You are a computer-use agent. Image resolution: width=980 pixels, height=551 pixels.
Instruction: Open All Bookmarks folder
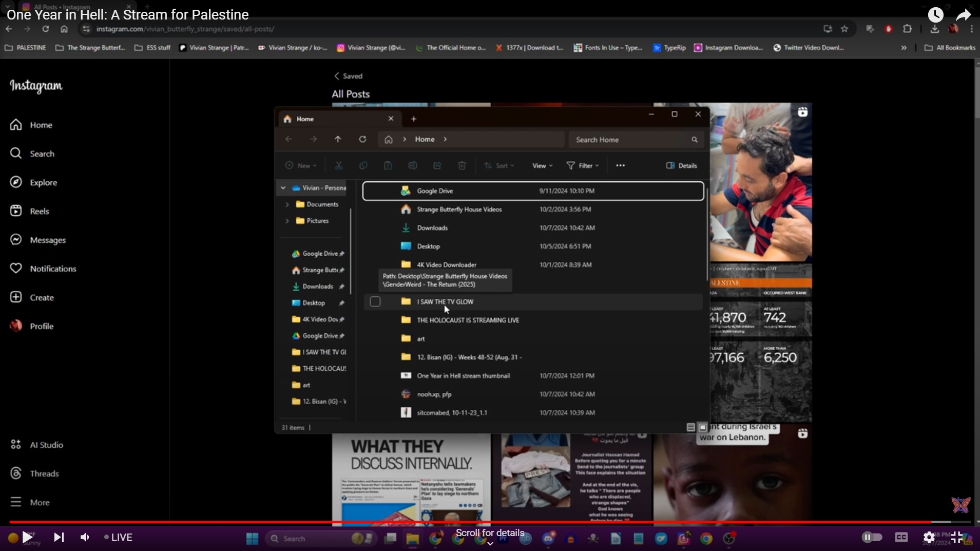click(950, 48)
